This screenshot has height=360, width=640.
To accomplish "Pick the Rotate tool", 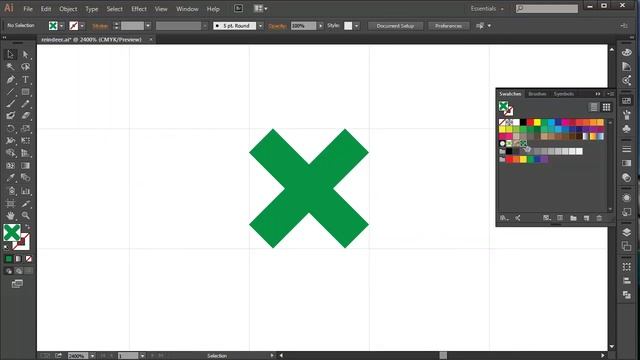I will [x=11, y=129].
